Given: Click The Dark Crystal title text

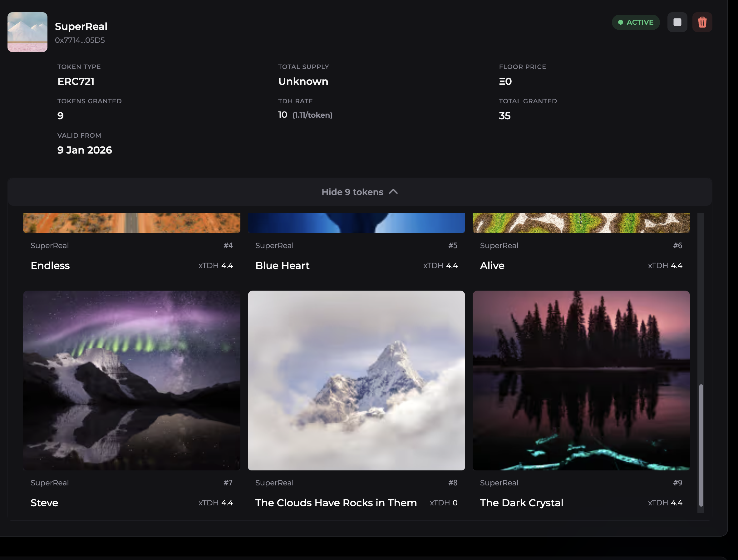Looking at the screenshot, I should 521,503.
